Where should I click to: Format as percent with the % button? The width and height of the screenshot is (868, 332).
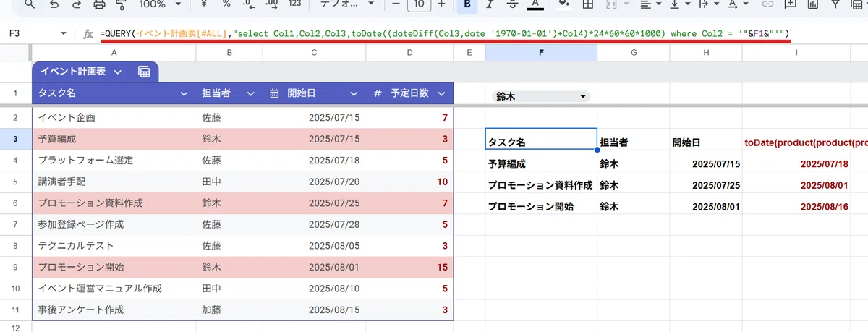(x=226, y=4)
